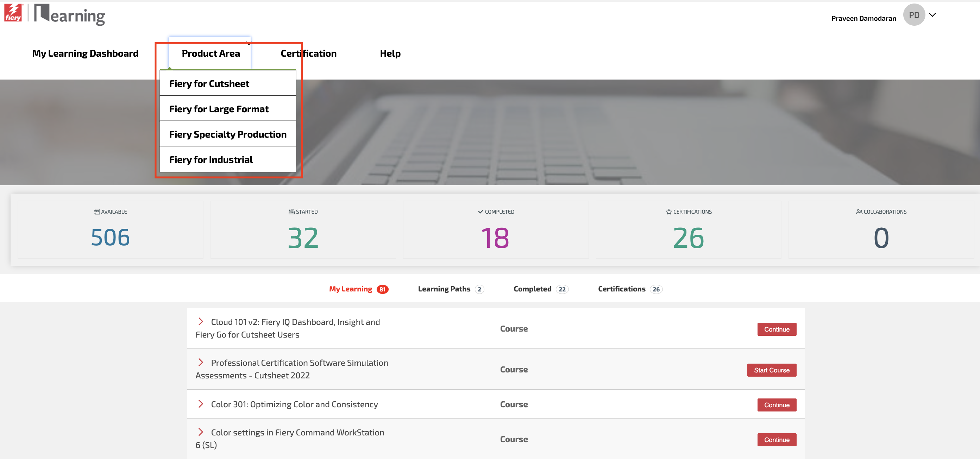Viewport: 980px width, 459px height.
Task: Click the Fiery logo icon
Action: [13, 13]
